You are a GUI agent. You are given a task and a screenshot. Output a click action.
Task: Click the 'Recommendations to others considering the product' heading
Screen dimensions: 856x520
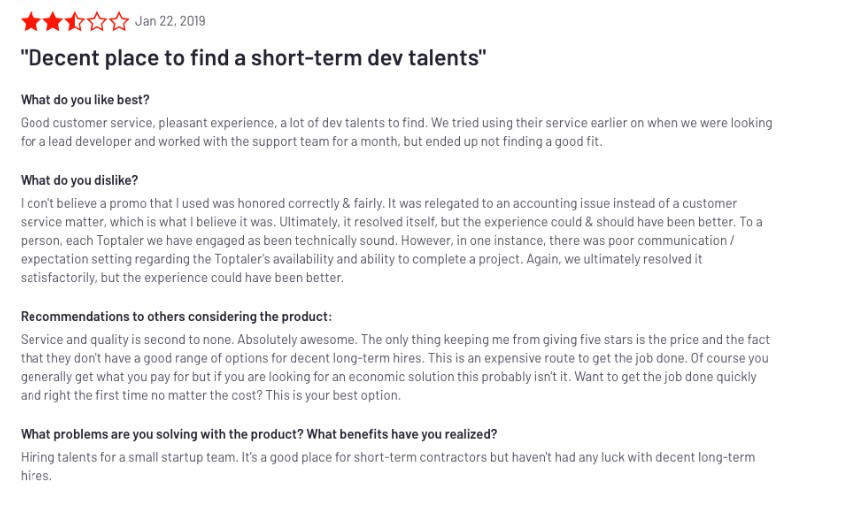point(176,316)
